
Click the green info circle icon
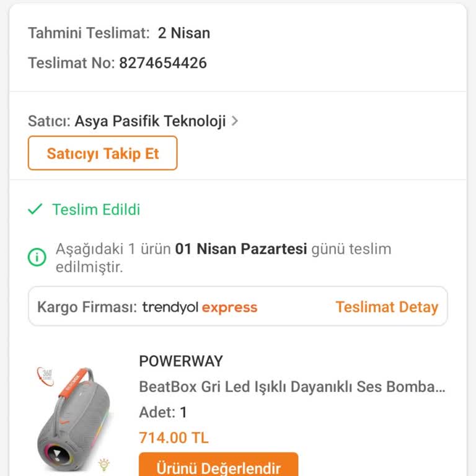(x=37, y=257)
